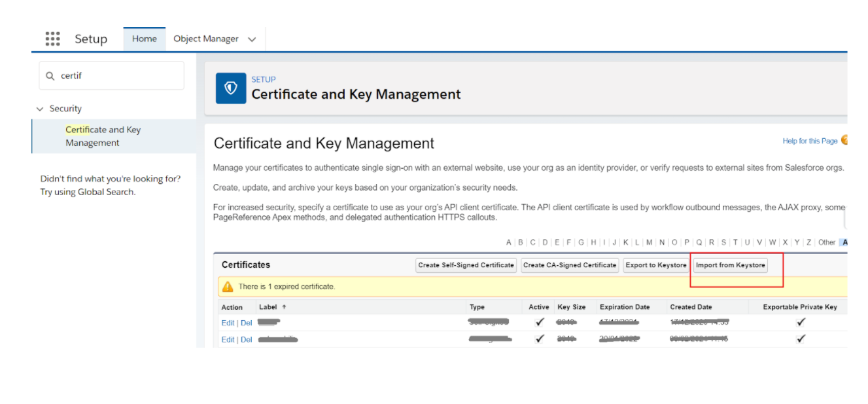The height and width of the screenshot is (404, 868).
Task: Open the App Launcher grid icon
Action: 53,39
